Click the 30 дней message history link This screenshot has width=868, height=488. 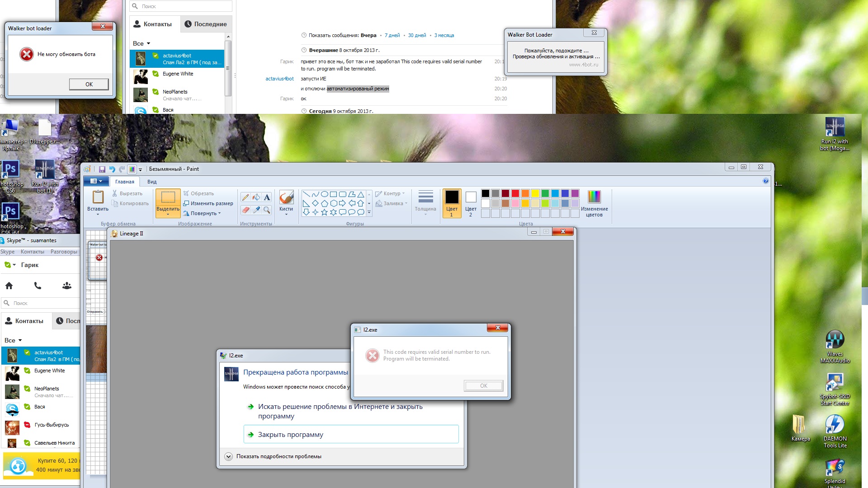pyautogui.click(x=417, y=35)
